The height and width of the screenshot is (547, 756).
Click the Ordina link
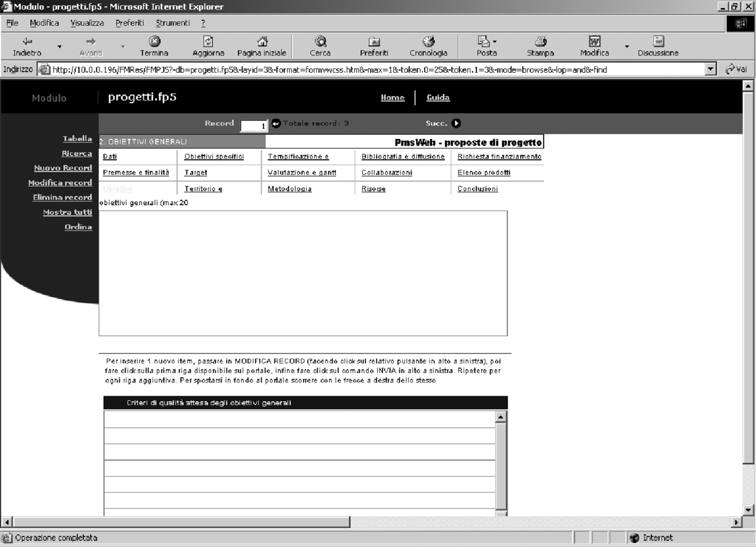(78, 227)
